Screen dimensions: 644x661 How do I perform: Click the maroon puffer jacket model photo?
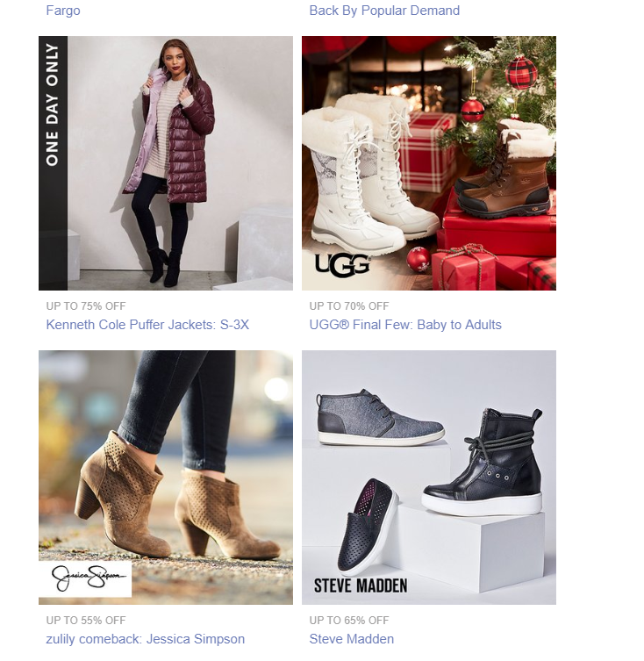tap(166, 163)
